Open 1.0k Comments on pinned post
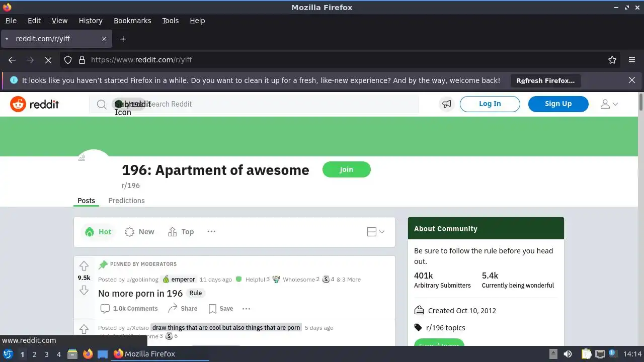Image resolution: width=644 pixels, height=362 pixels. click(129, 309)
